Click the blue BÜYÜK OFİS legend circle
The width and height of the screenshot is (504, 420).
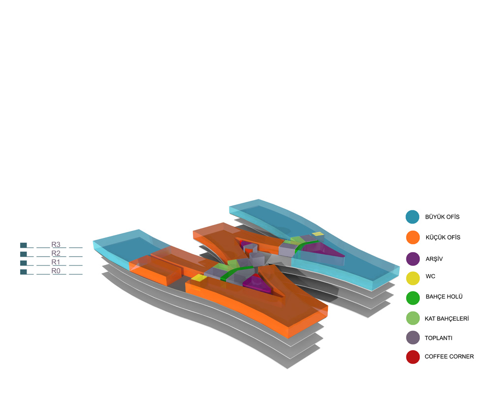tap(412, 217)
